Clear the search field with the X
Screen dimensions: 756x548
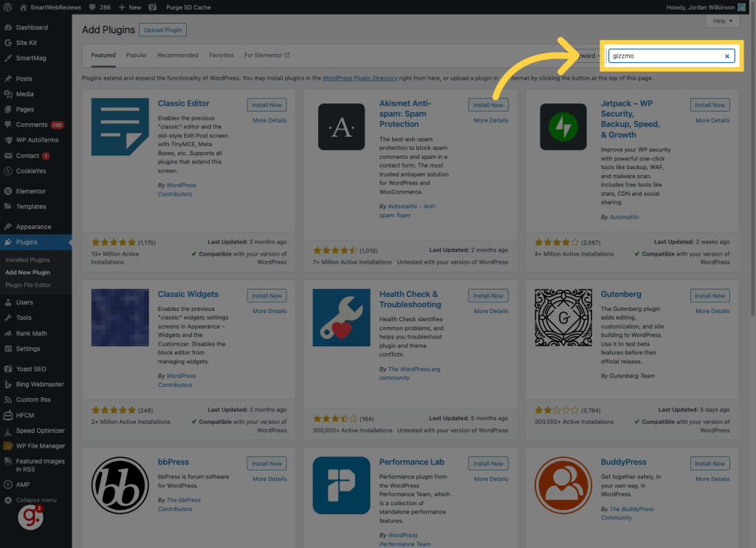click(726, 56)
